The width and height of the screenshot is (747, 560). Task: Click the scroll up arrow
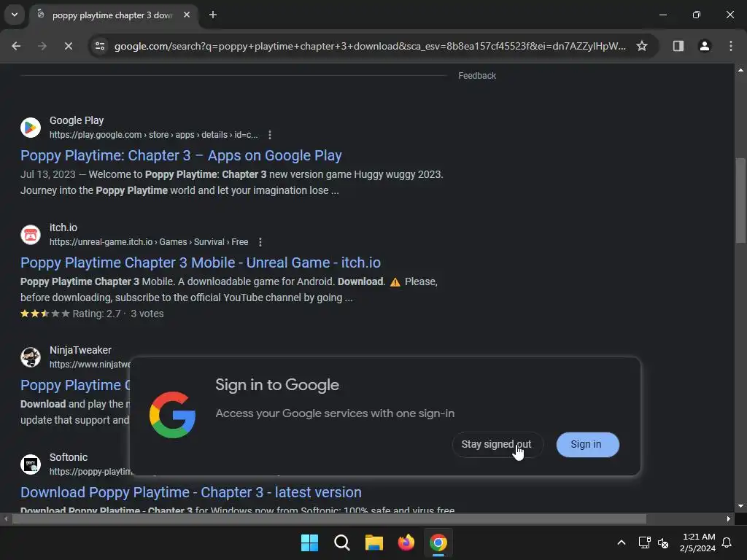(740, 70)
